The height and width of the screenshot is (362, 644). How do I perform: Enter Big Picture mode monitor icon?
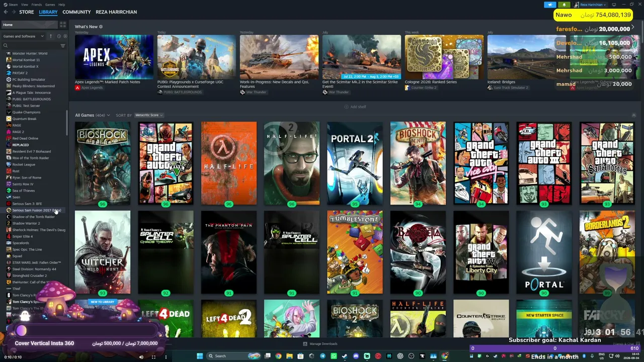(614, 5)
